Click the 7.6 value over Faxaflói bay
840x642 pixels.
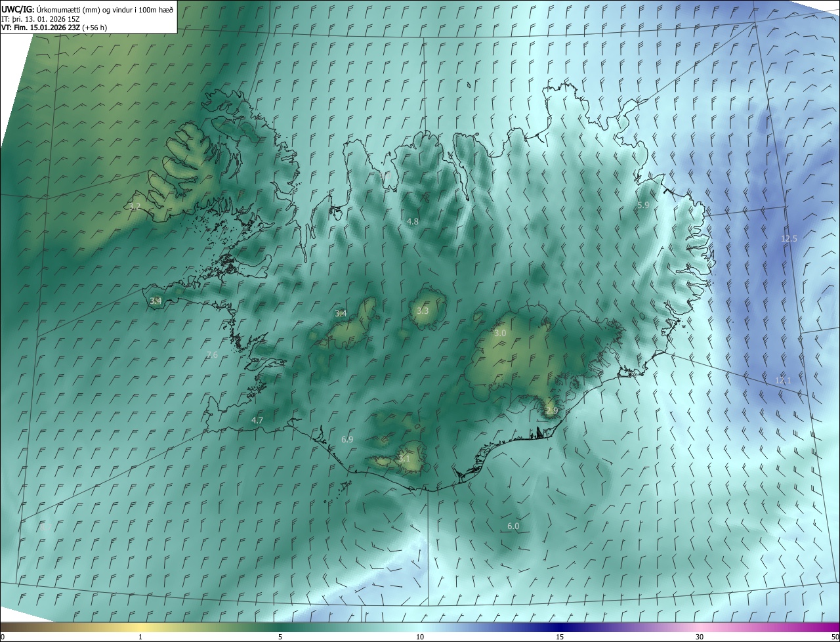point(212,355)
